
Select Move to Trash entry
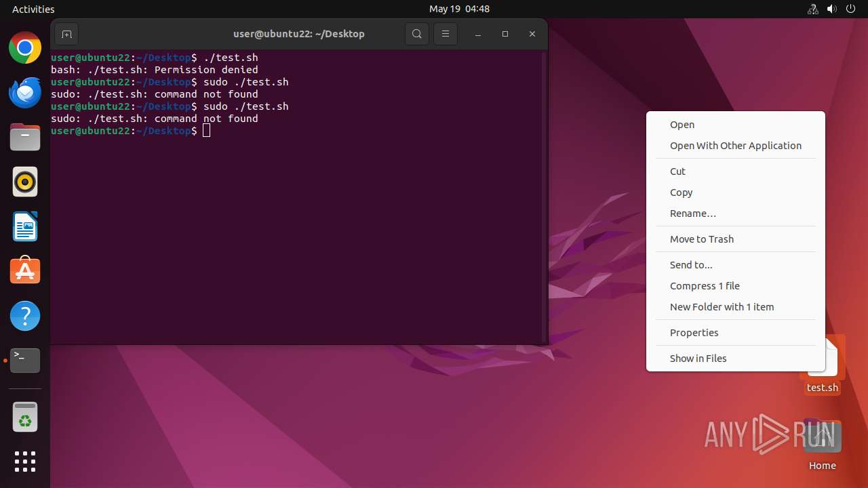coord(736,239)
